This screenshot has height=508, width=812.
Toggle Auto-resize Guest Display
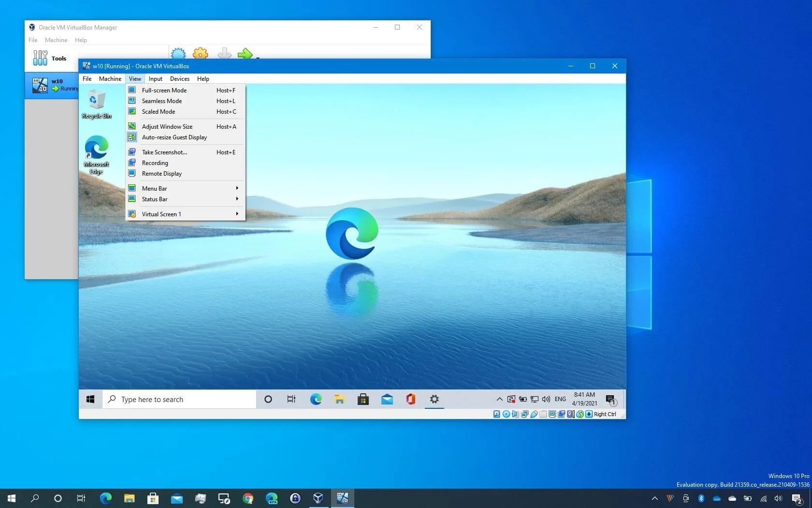pos(174,137)
